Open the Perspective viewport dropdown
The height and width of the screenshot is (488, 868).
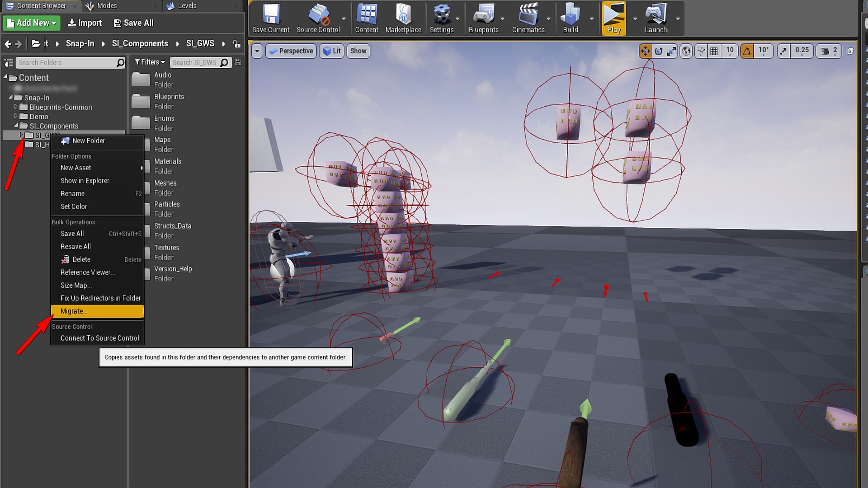point(291,51)
